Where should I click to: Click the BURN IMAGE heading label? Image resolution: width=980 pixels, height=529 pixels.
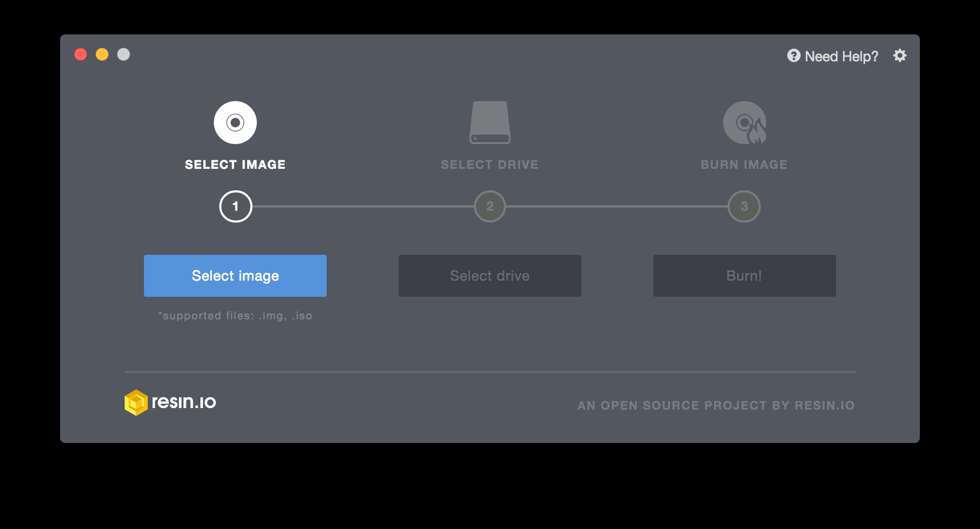coord(744,165)
